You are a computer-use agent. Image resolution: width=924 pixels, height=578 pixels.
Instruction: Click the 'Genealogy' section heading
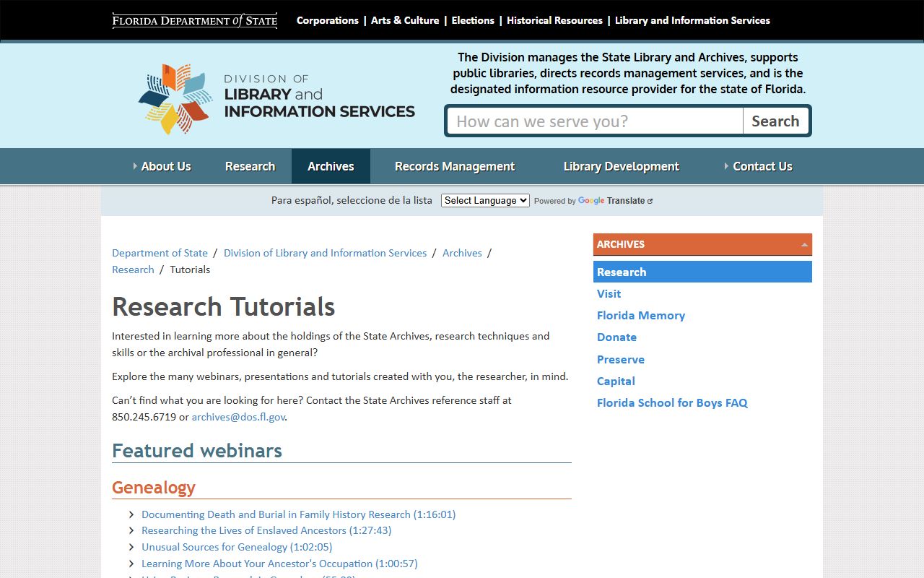154,487
